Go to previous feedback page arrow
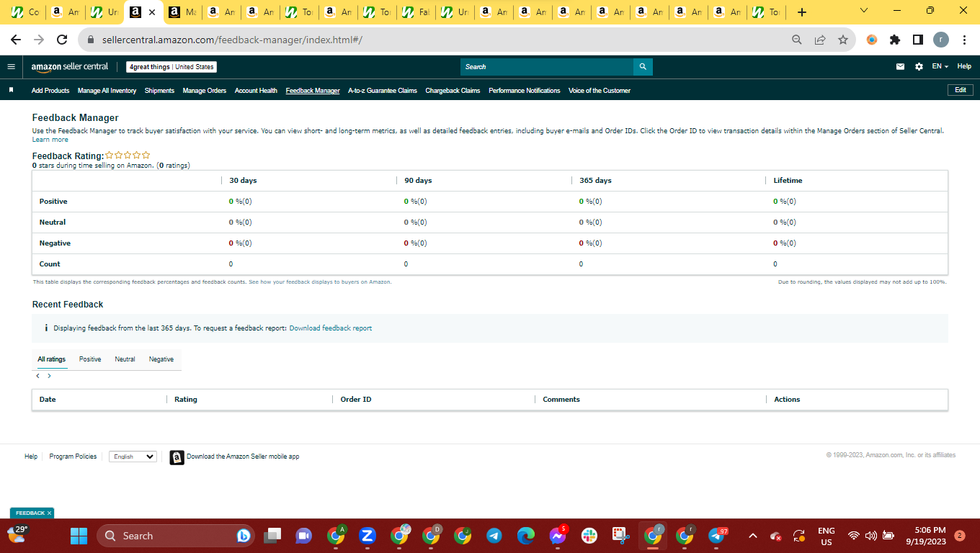This screenshot has height=553, width=980. [38, 376]
